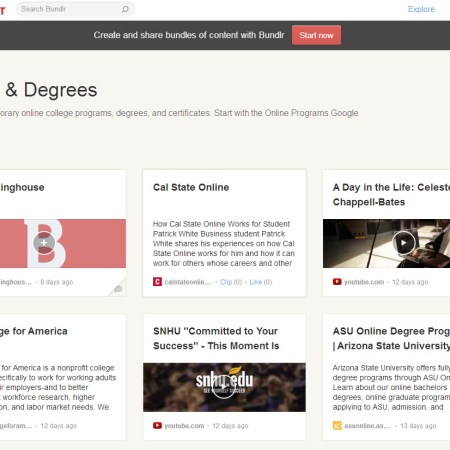Open A Day in the Life card title

pyautogui.click(x=391, y=195)
